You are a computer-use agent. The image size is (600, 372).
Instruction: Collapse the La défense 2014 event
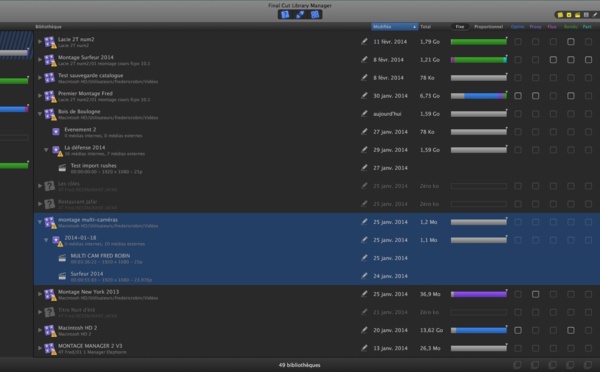coord(46,150)
